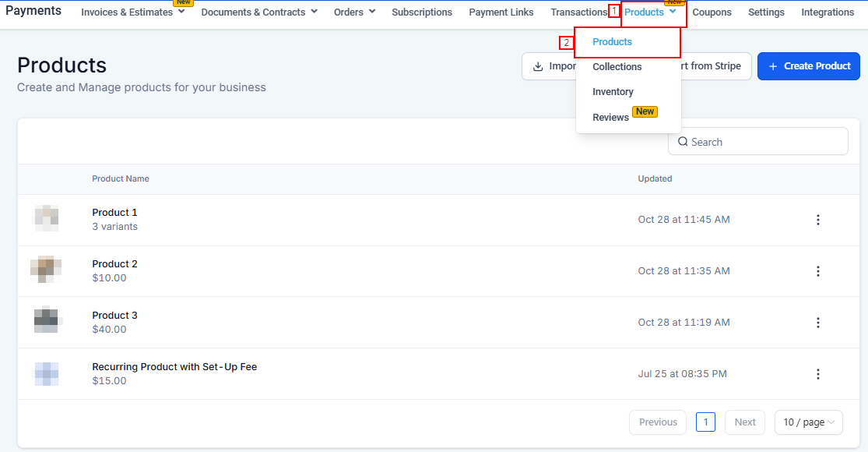Click the Payments heading in the top bar
Viewport: 868px width, 452px height.
click(33, 11)
